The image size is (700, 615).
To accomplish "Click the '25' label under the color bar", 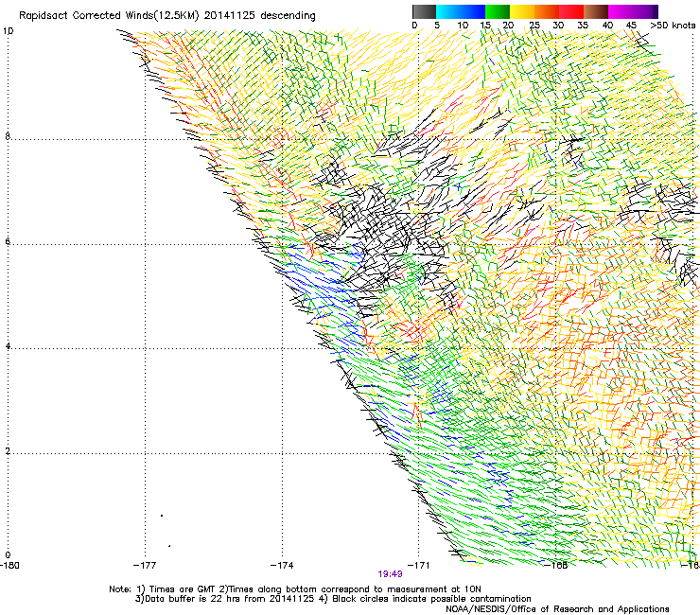I will click(x=534, y=26).
